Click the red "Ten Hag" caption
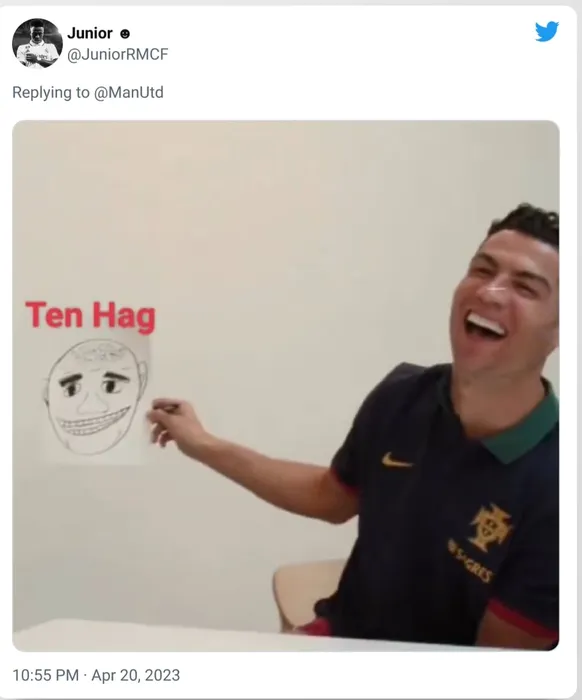The height and width of the screenshot is (700, 582). click(91, 316)
